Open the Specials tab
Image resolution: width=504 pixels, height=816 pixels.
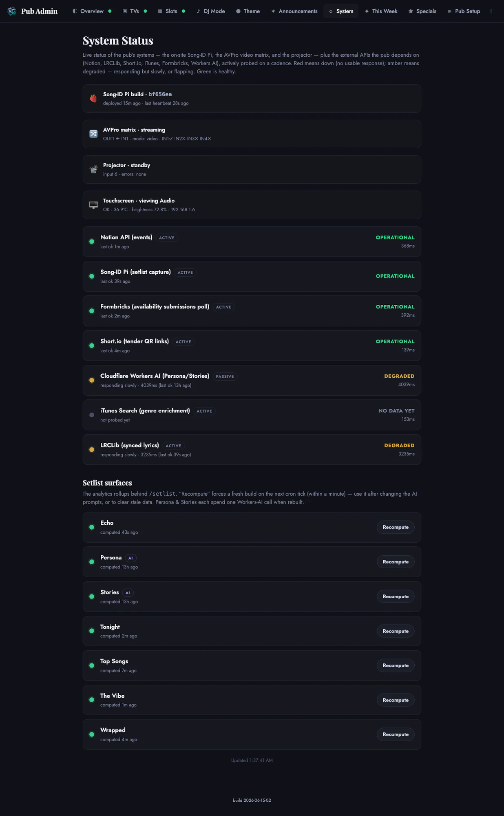click(422, 11)
